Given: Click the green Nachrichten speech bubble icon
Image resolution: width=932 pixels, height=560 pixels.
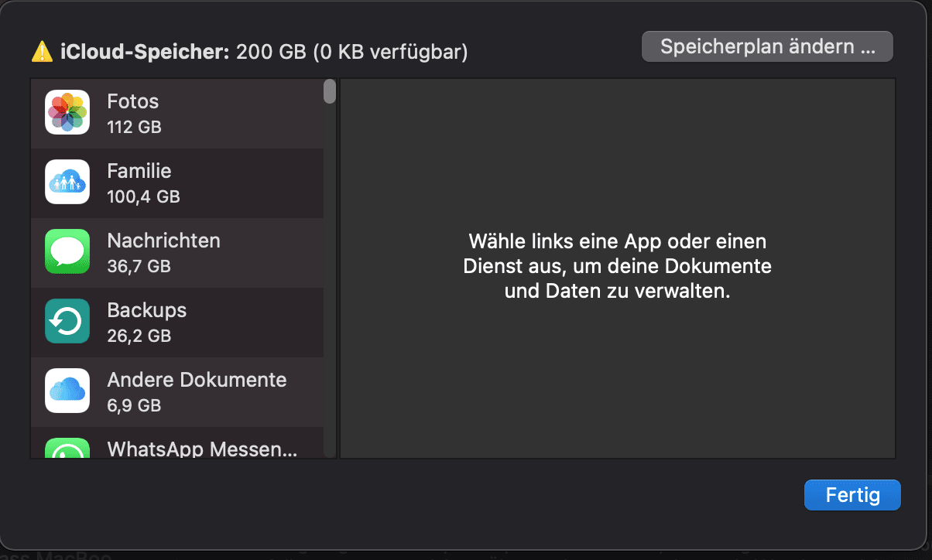Looking at the screenshot, I should [x=67, y=251].
